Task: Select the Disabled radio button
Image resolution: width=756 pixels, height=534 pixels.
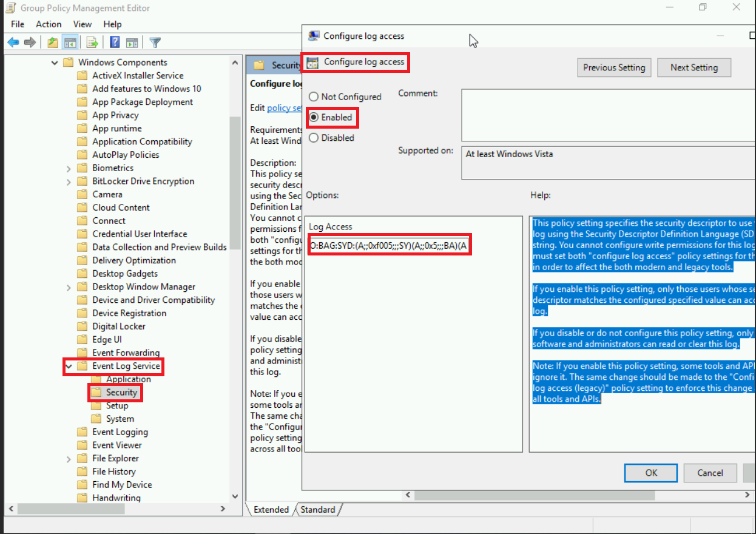Action: 313,138
